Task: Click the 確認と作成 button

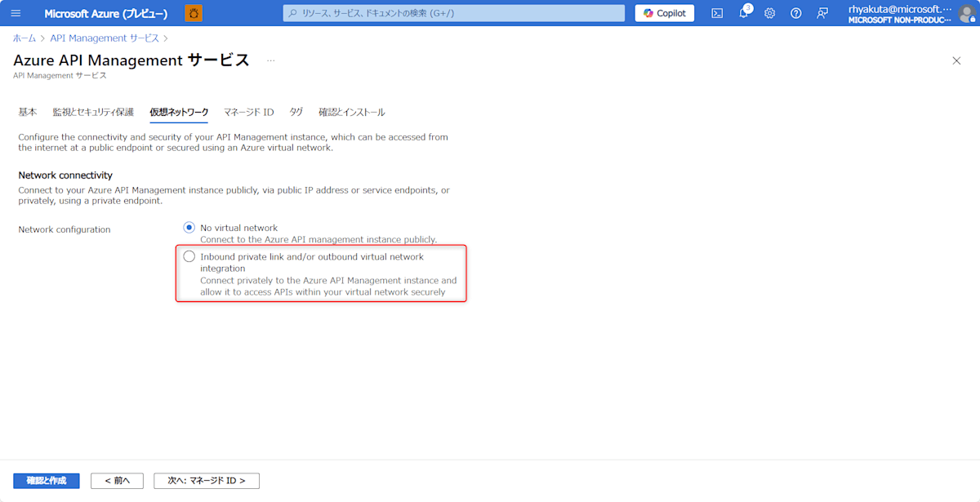Action: pyautogui.click(x=47, y=481)
